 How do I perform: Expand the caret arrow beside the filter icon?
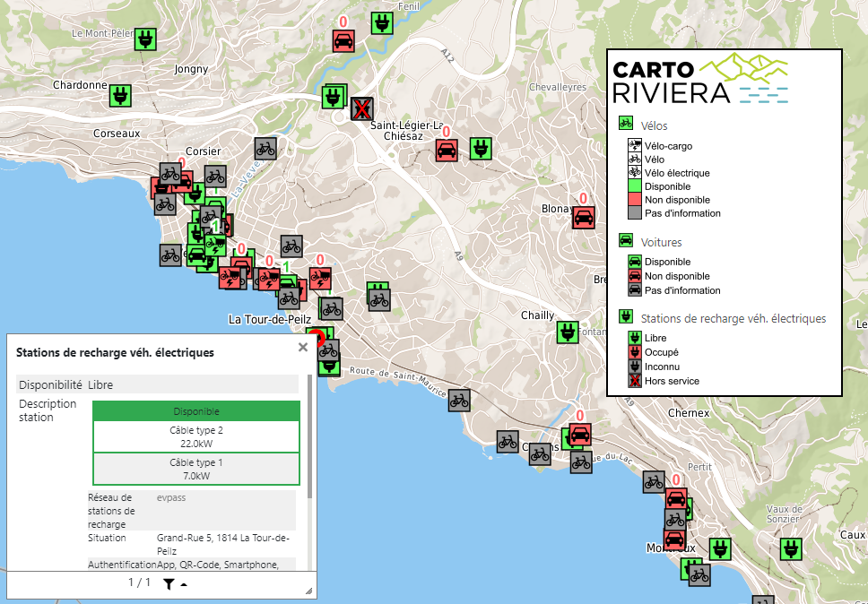click(x=184, y=584)
